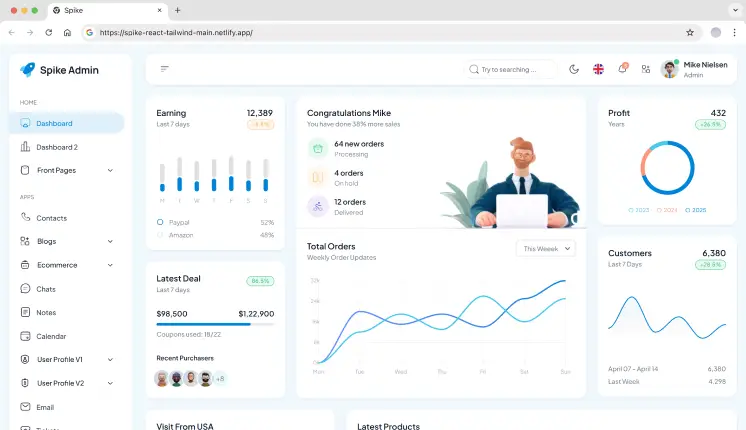Open the tab search dropdown arrow
The height and width of the screenshot is (430, 746).
pos(736,10)
